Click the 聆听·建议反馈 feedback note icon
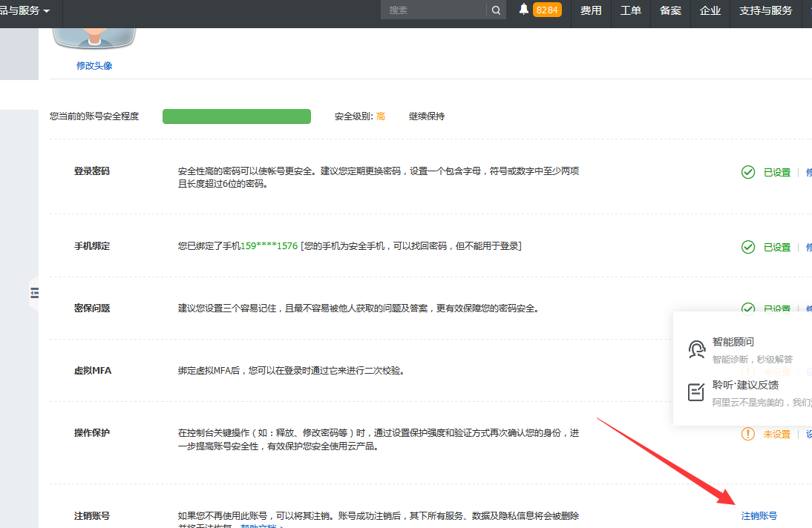 pyautogui.click(x=696, y=392)
